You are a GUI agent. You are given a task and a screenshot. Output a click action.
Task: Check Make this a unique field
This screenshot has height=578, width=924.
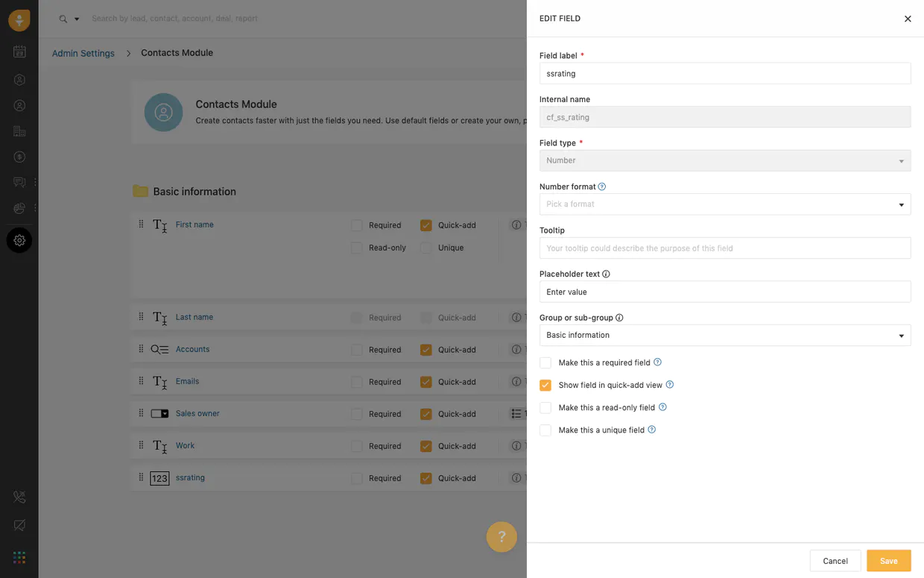tap(545, 430)
